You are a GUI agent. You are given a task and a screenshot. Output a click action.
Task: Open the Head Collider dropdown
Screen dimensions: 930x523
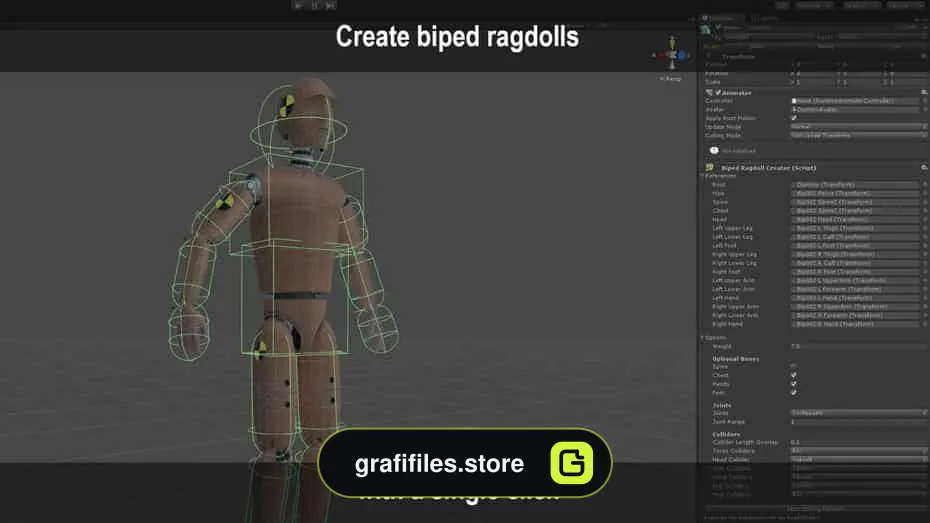858,460
